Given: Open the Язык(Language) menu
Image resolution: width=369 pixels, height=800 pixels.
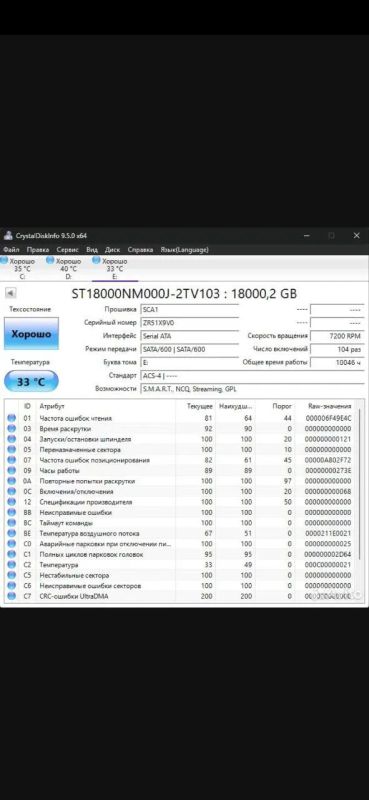Looking at the screenshot, I should [x=184, y=249].
